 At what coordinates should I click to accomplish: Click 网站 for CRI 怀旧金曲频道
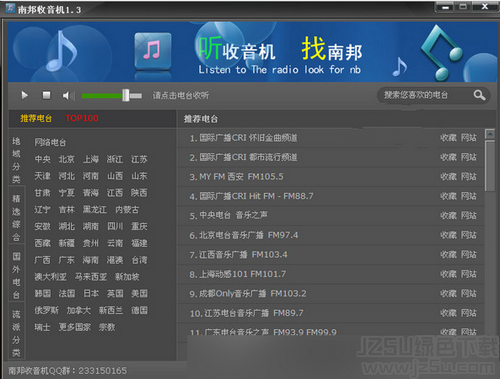click(469, 138)
